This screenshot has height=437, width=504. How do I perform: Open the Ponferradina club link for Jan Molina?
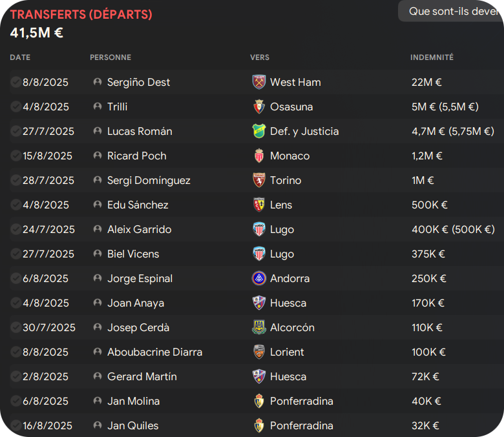pyautogui.click(x=302, y=401)
